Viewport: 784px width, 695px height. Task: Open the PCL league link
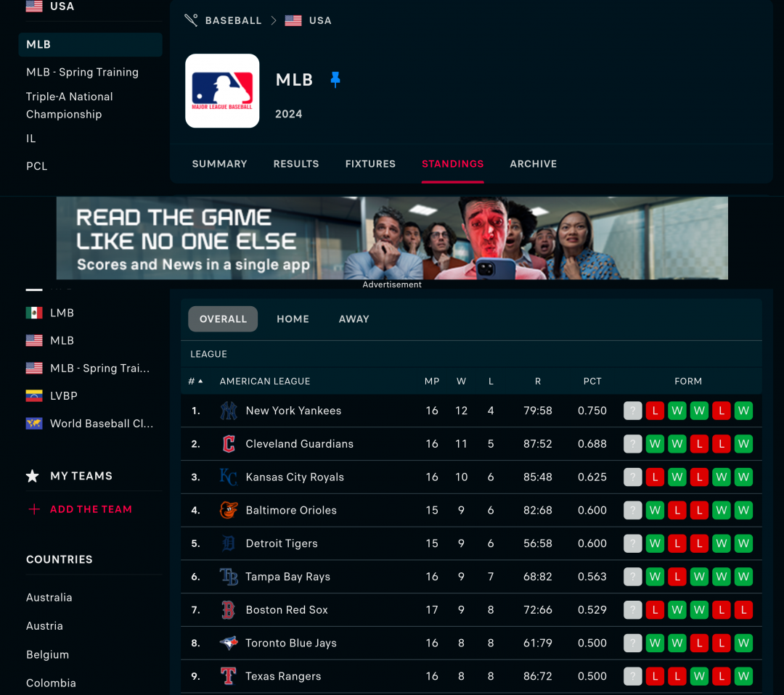tap(37, 166)
